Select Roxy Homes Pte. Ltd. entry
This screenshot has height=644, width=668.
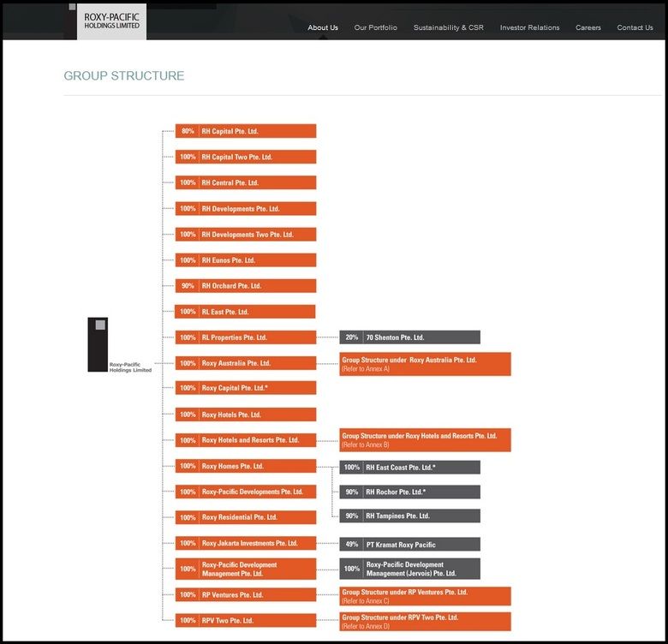tap(246, 466)
